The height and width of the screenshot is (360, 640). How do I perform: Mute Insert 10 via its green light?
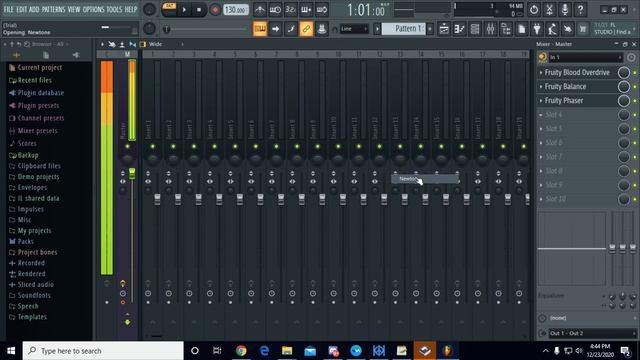[x=338, y=146]
